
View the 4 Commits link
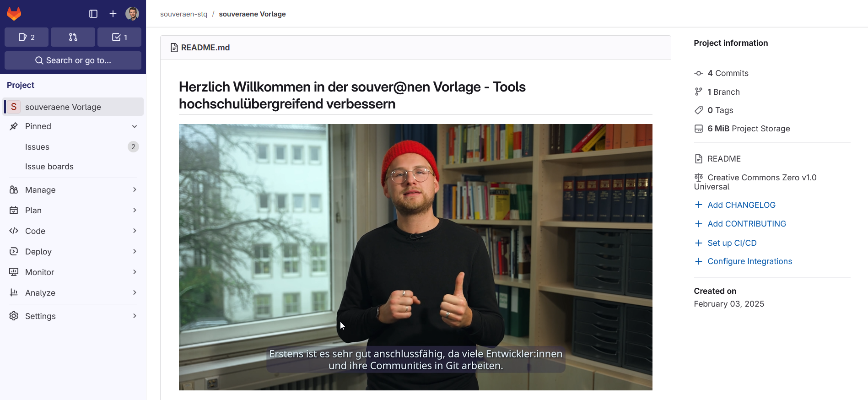click(x=728, y=73)
